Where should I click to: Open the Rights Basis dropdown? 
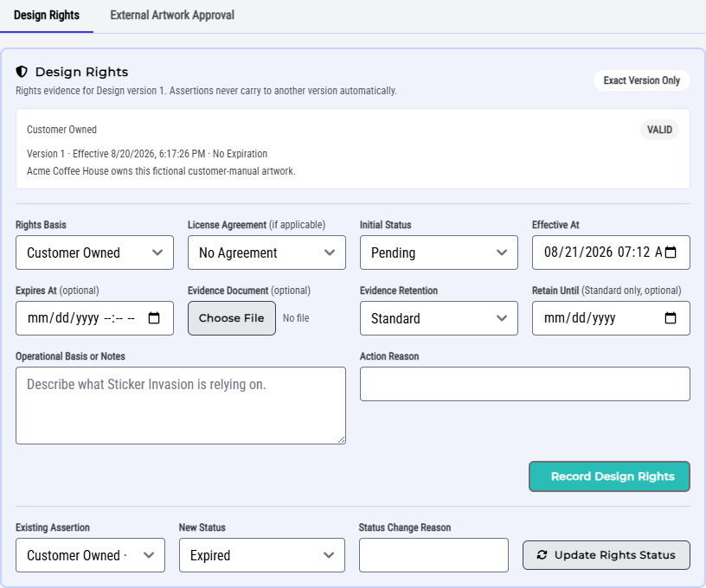tap(94, 252)
